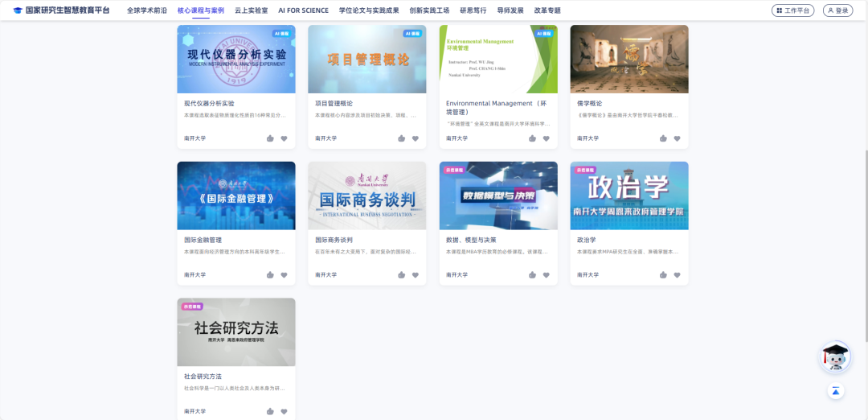Click the back-to-top arrow button
The width and height of the screenshot is (868, 420).
[836, 391]
